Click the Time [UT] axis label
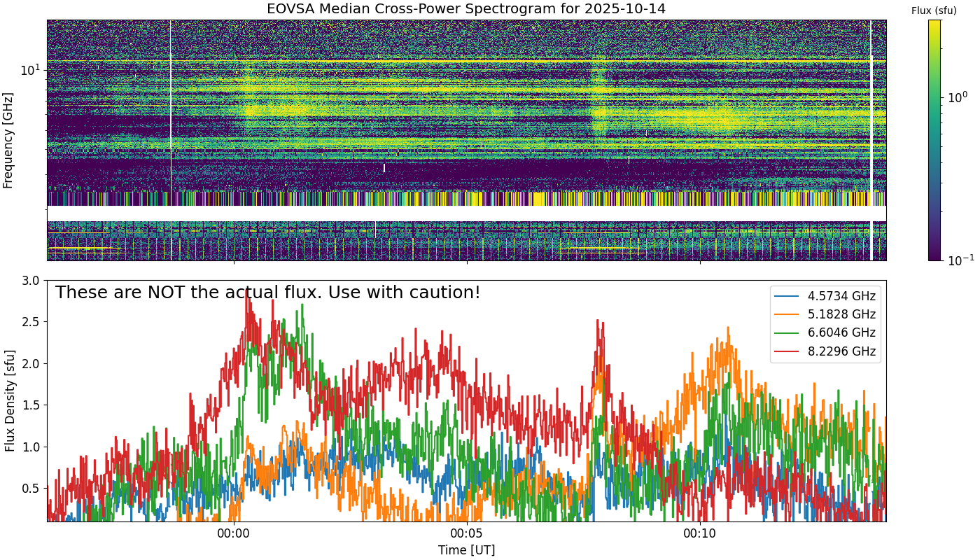 coord(466,550)
